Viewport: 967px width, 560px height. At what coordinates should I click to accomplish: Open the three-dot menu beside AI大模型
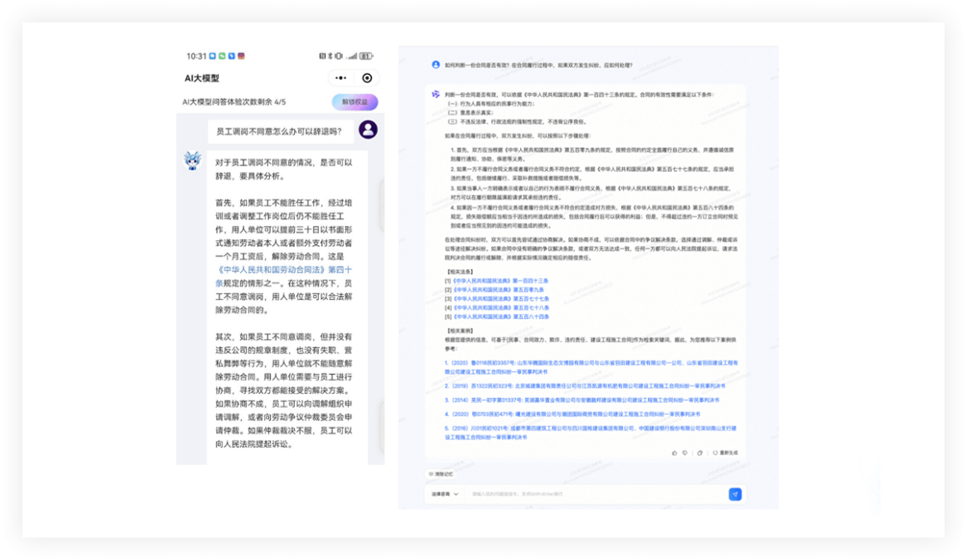341,78
